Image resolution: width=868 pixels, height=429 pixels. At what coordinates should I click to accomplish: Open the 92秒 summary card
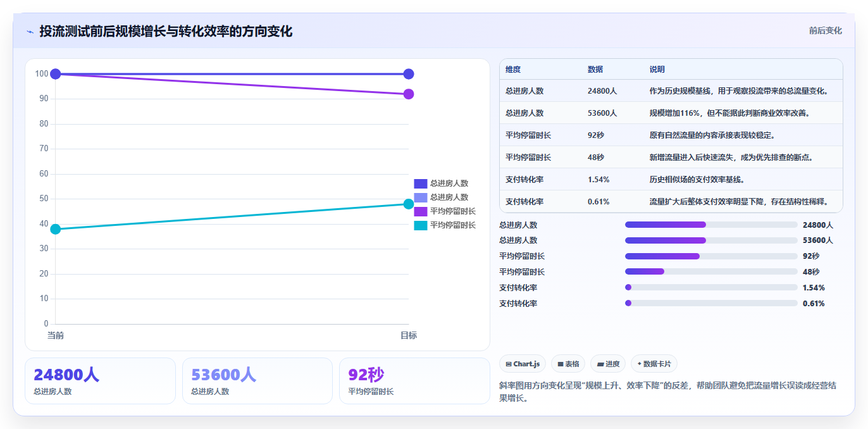pos(414,381)
